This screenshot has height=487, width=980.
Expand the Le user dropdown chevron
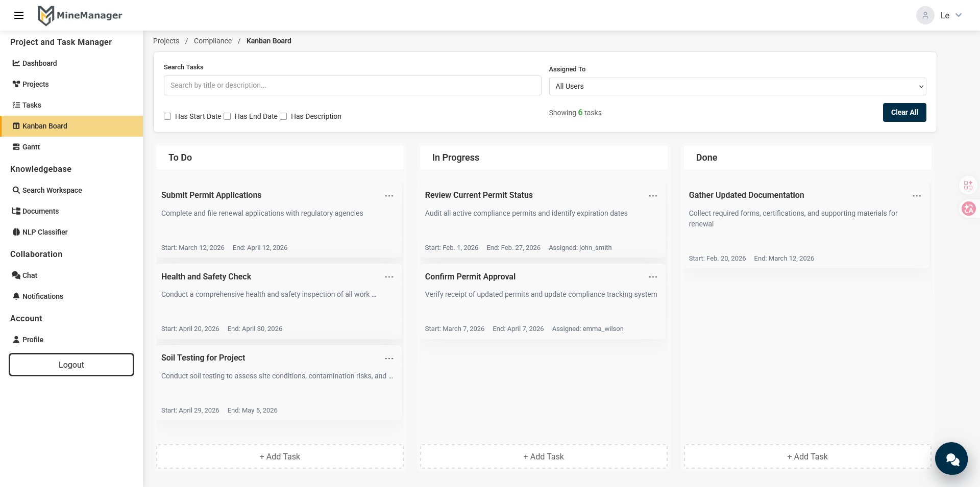pos(959,15)
